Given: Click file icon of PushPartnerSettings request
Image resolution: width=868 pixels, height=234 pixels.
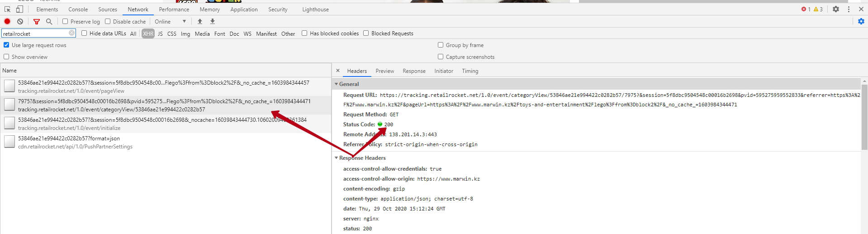Looking at the screenshot, I should point(9,142).
